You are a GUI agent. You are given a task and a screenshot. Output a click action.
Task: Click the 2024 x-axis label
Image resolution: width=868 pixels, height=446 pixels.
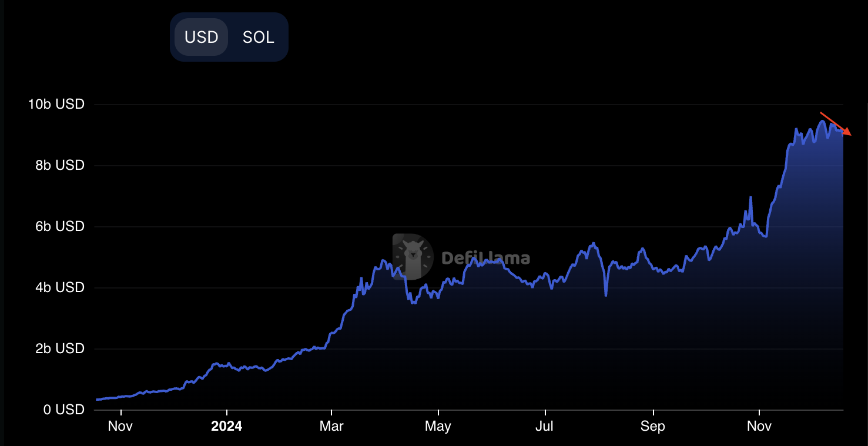(226, 426)
